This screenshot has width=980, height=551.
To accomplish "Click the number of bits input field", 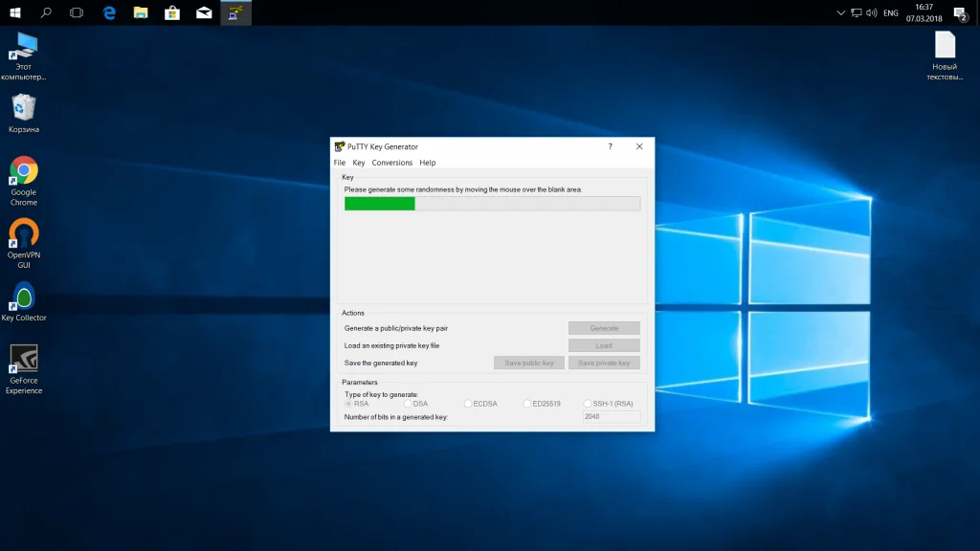I will tap(612, 417).
